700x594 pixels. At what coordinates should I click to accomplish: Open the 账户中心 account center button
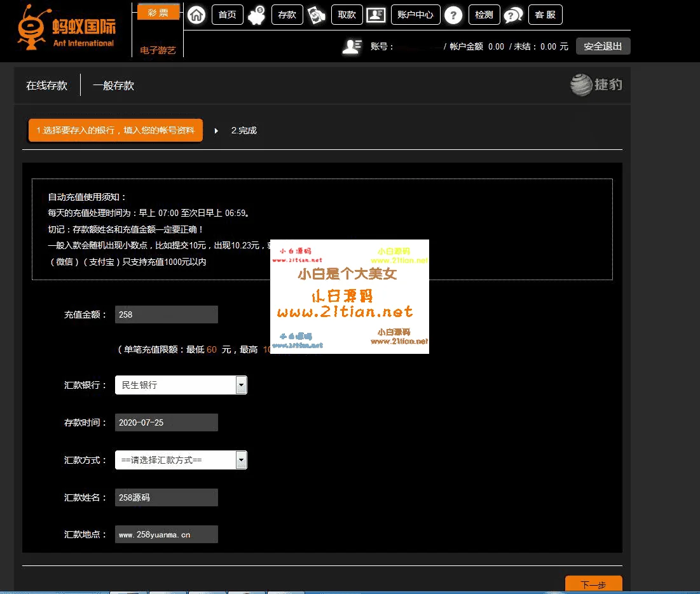click(x=415, y=15)
